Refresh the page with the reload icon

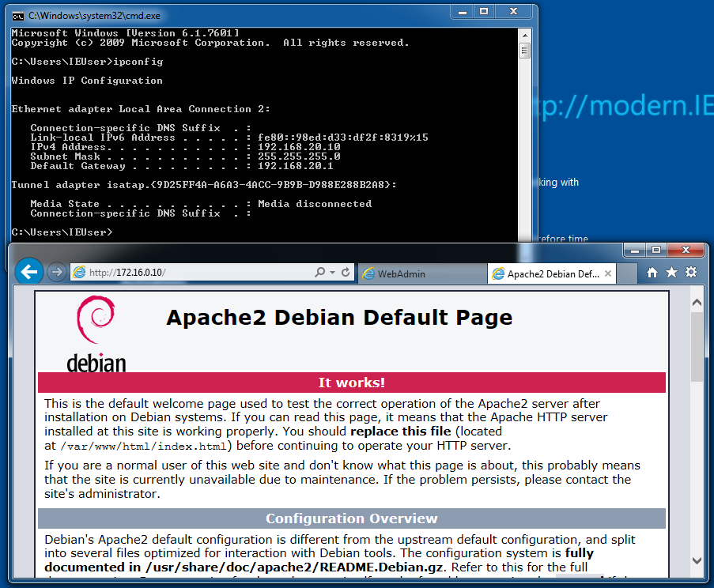tap(346, 273)
